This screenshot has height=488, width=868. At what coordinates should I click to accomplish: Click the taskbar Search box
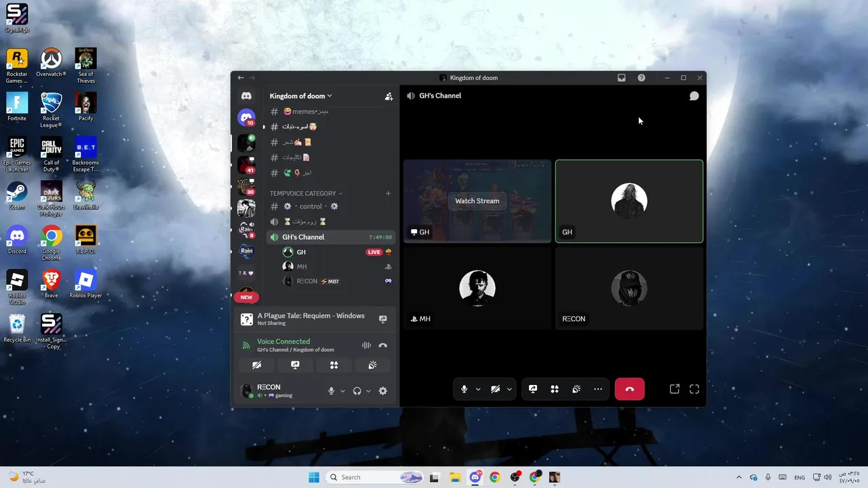click(x=375, y=477)
